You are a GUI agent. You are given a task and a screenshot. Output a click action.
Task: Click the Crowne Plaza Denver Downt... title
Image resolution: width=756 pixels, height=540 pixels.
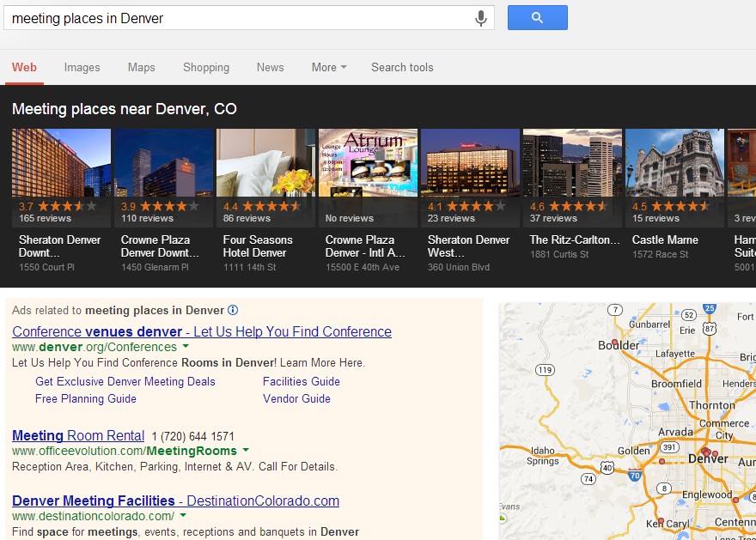160,246
